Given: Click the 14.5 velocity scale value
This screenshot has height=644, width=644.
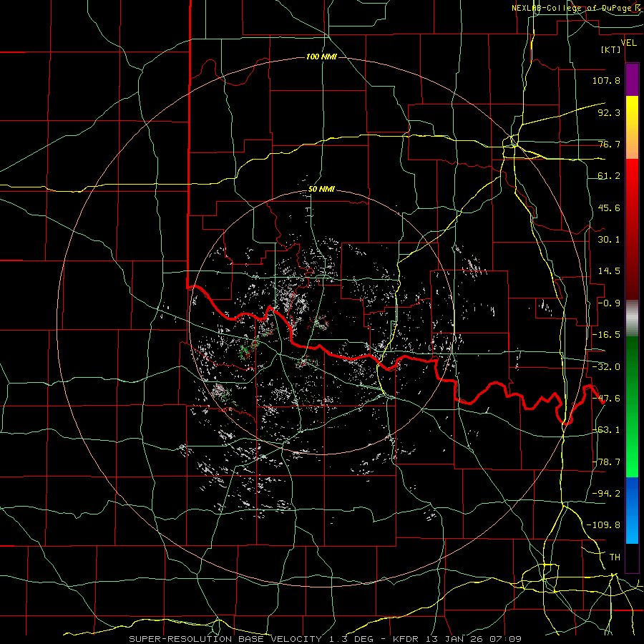Looking at the screenshot, I should (x=609, y=271).
